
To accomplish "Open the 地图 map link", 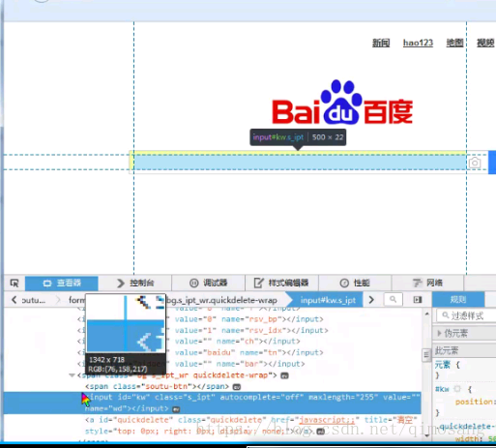I will click(x=454, y=43).
